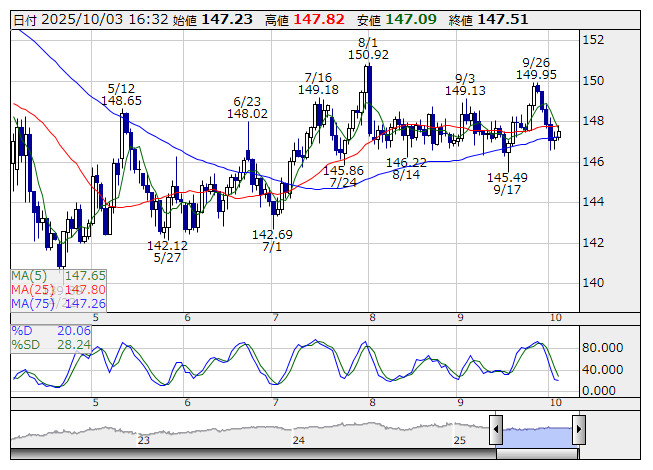
Task: Click the 7/1 low label 142.69
Action: point(272,234)
